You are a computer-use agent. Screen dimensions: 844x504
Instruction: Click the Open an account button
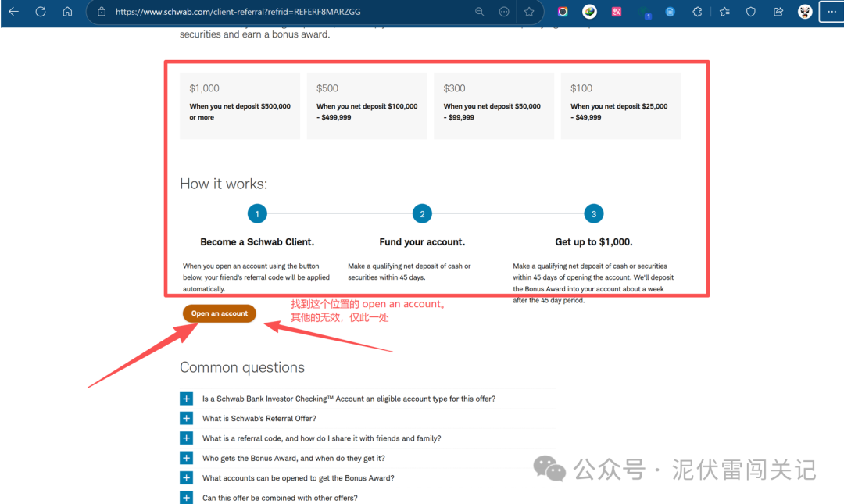click(220, 313)
